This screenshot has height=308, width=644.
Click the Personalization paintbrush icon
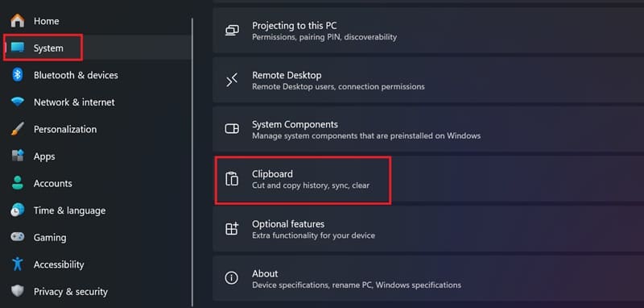[x=18, y=129]
